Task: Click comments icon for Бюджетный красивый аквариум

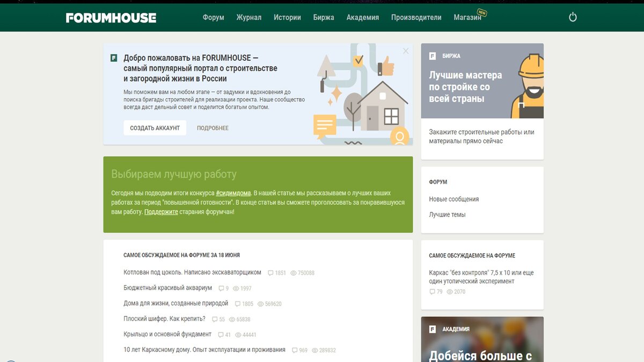Action: pos(221,289)
